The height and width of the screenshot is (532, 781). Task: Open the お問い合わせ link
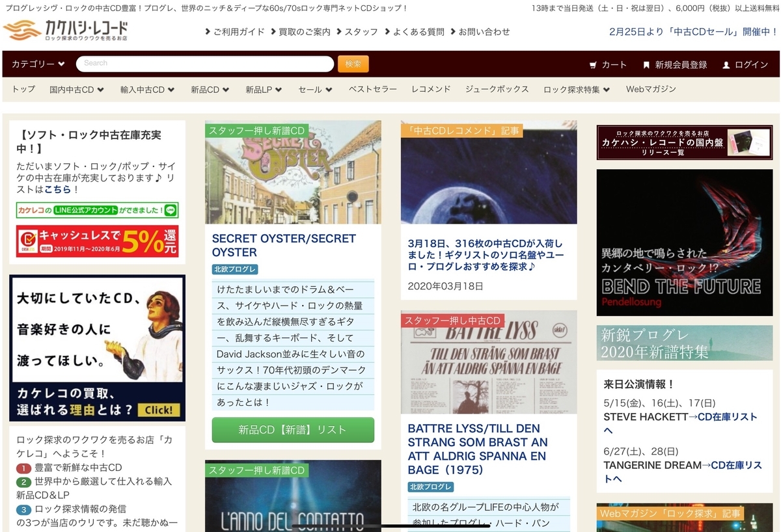(x=480, y=31)
